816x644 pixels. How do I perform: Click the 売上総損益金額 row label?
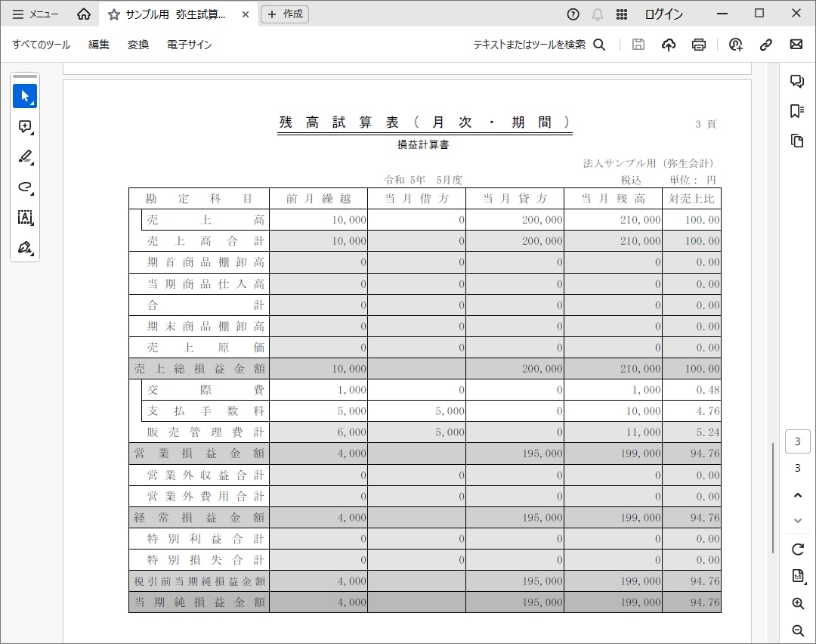pos(199,369)
